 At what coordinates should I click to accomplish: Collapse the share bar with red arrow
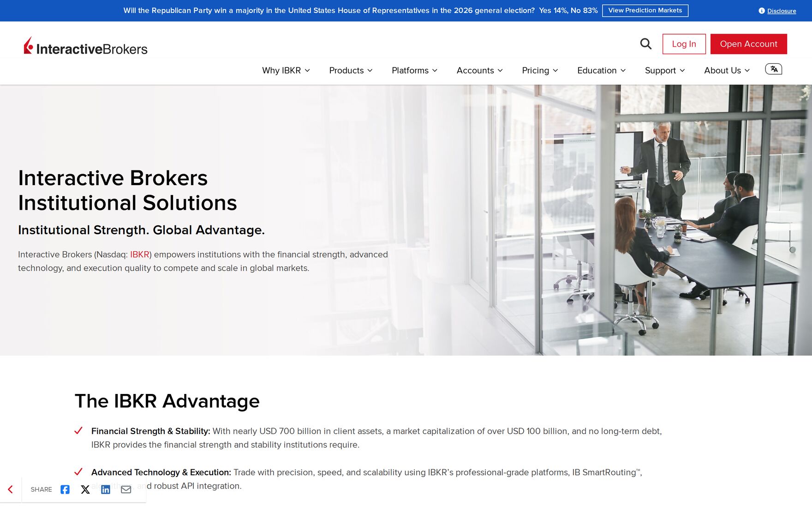tap(10, 490)
